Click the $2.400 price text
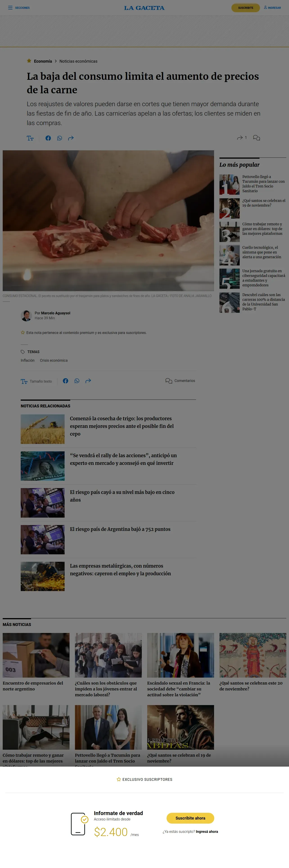 coord(111,832)
